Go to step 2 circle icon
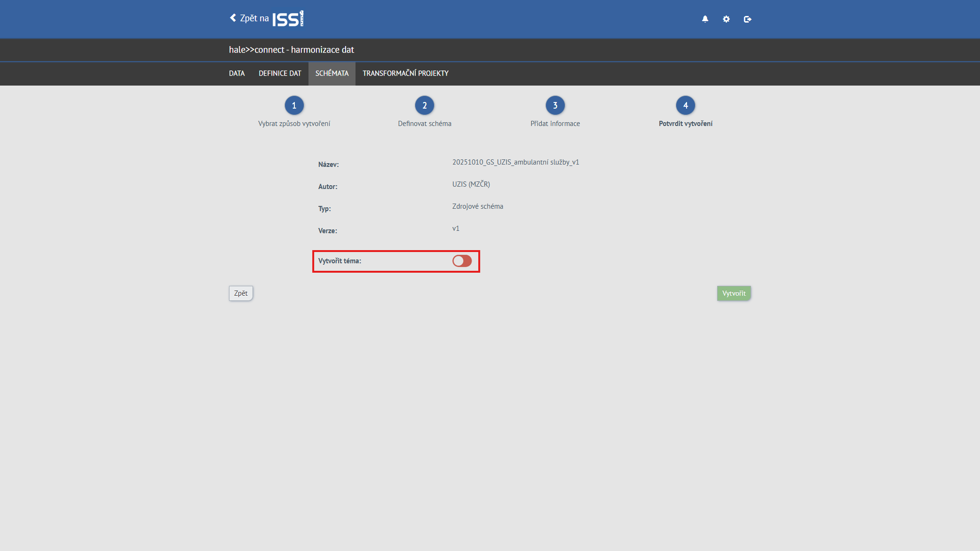980x551 pixels. 424,105
